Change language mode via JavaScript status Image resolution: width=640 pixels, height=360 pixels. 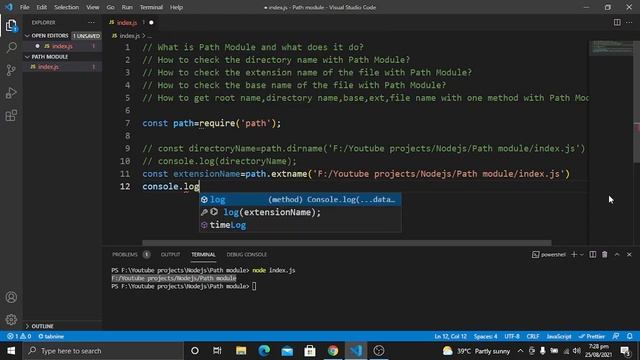(559, 336)
